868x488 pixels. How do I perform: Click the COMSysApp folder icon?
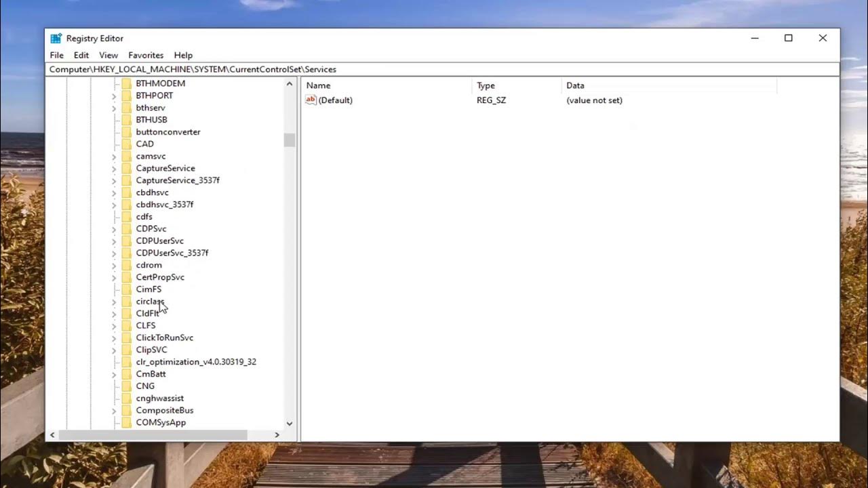[126, 422]
